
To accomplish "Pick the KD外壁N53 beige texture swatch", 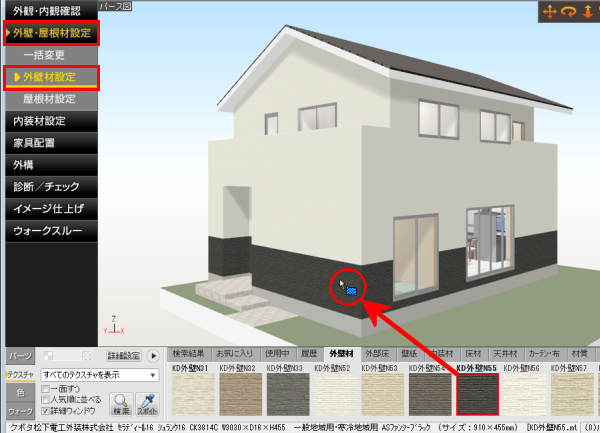I will [x=383, y=394].
